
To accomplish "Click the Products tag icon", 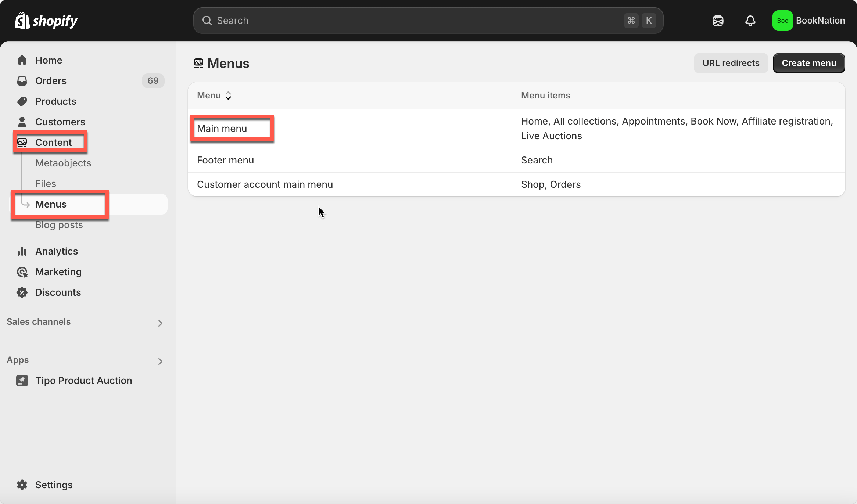I will pos(22,101).
